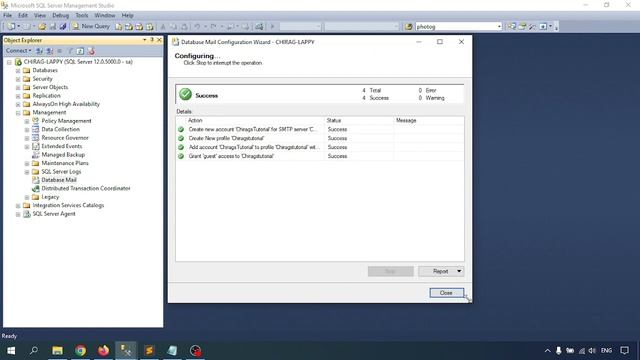This screenshot has height=360, width=640.
Task: Click the Save All icon in the toolbar
Action: [x=63, y=27]
